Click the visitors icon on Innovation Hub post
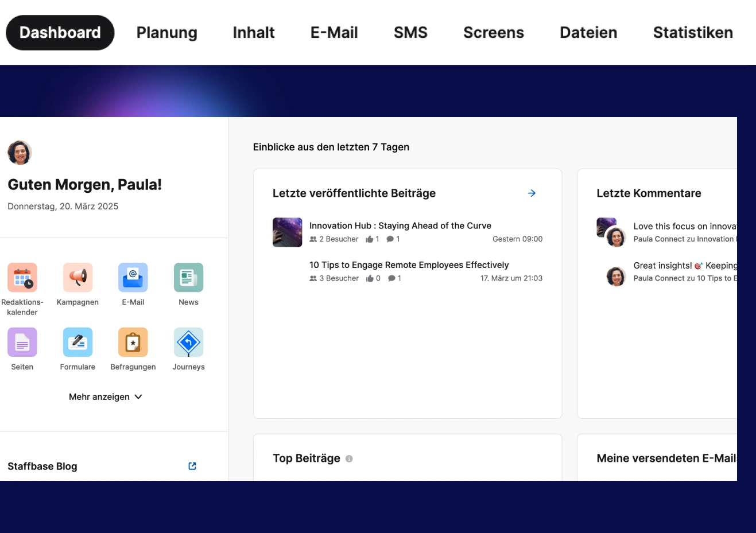The width and height of the screenshot is (756, 533). (x=313, y=239)
